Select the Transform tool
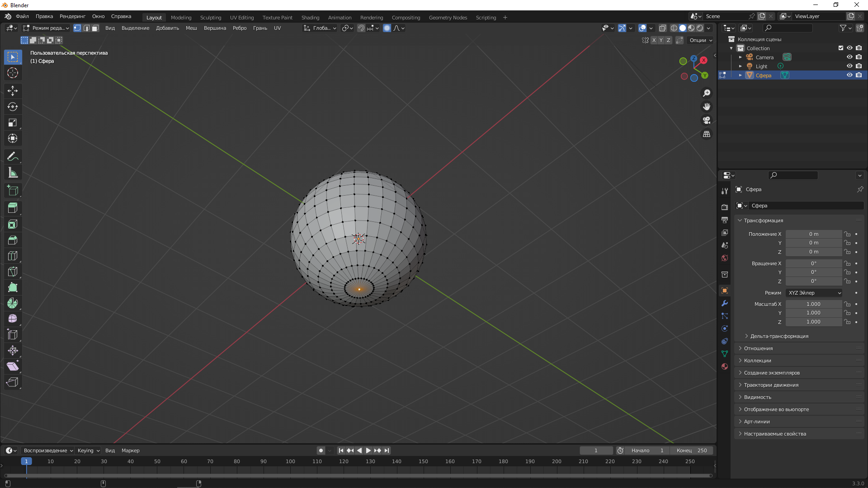 click(x=13, y=138)
